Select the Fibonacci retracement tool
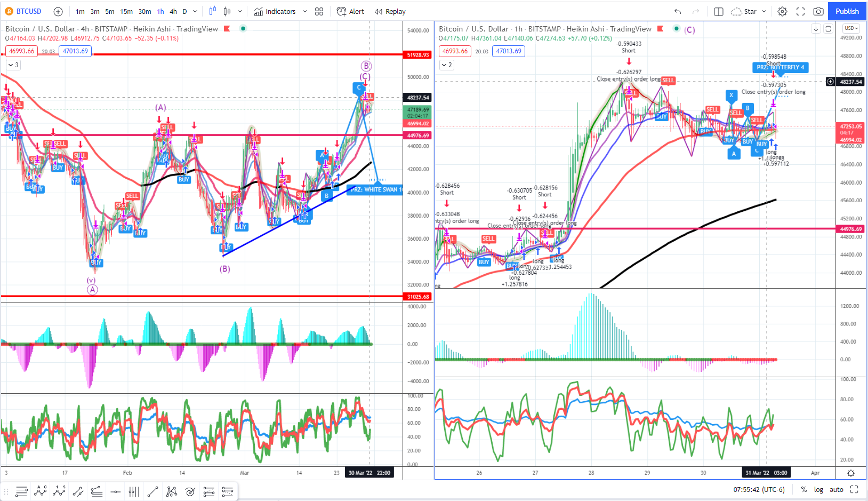The width and height of the screenshot is (868, 501). tap(209, 491)
